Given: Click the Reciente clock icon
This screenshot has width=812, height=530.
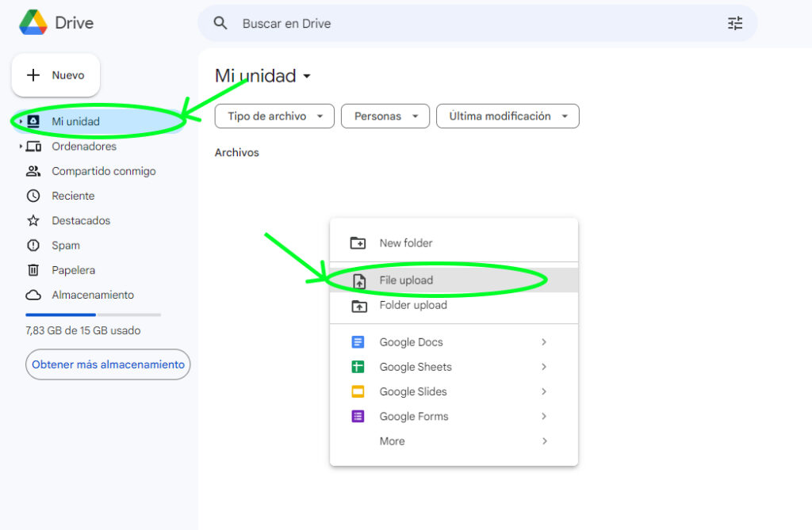Looking at the screenshot, I should (x=33, y=196).
